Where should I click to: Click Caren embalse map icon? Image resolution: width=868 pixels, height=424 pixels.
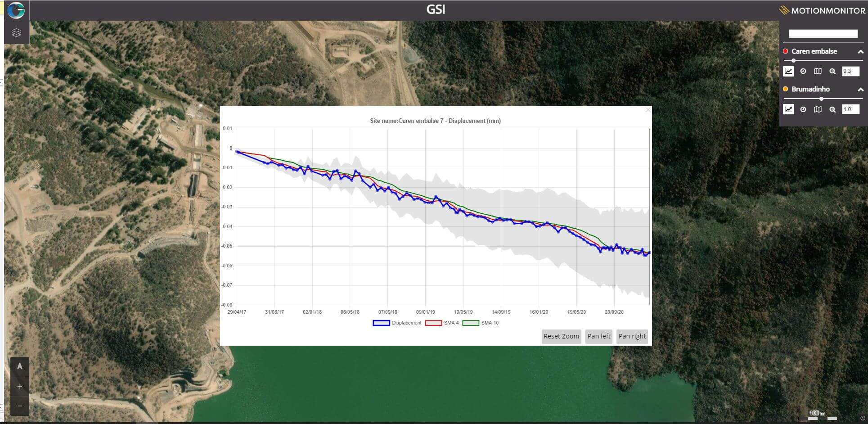click(818, 71)
